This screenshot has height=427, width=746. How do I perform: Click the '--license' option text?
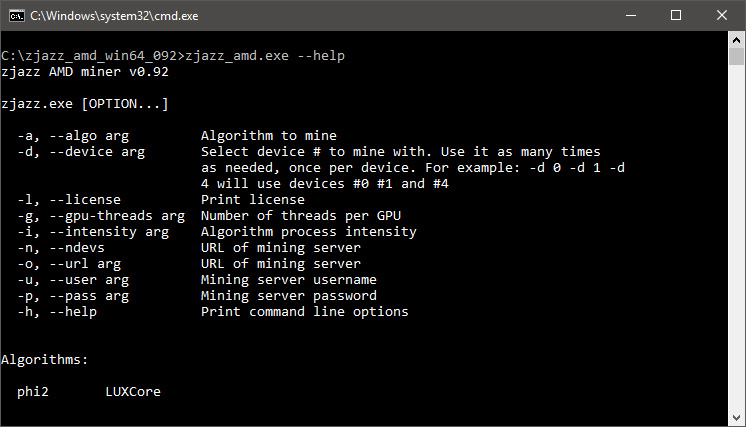point(85,200)
